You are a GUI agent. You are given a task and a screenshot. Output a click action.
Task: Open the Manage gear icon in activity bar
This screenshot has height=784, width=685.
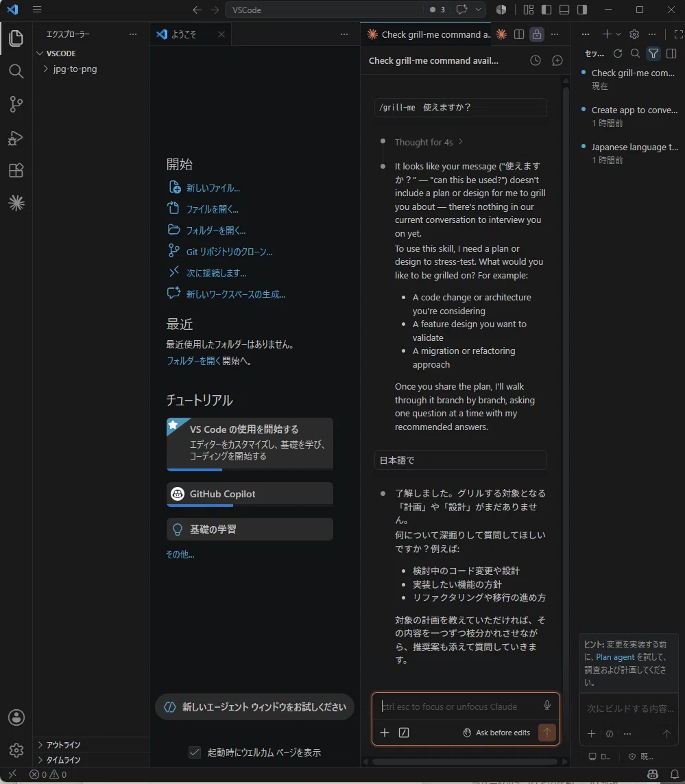(x=16, y=750)
